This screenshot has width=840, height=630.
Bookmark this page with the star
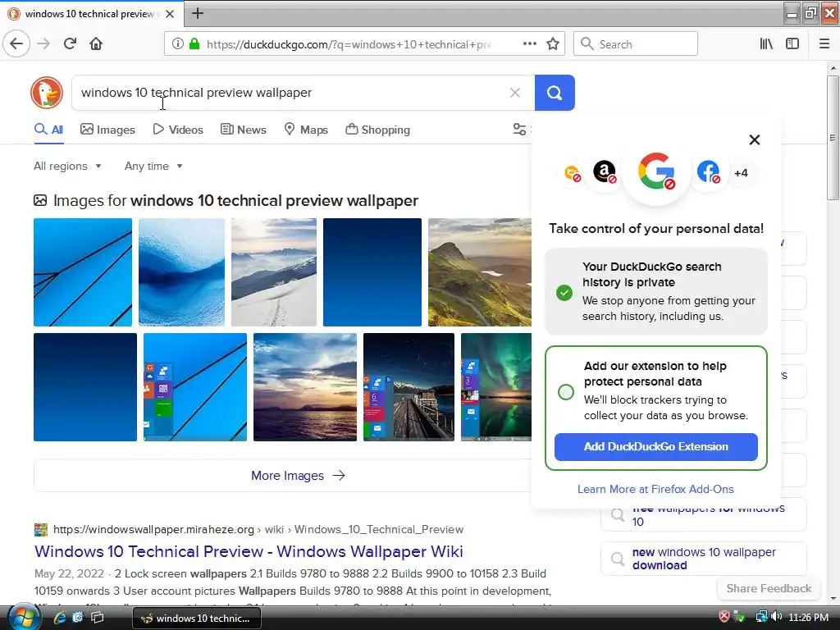pyautogui.click(x=553, y=44)
